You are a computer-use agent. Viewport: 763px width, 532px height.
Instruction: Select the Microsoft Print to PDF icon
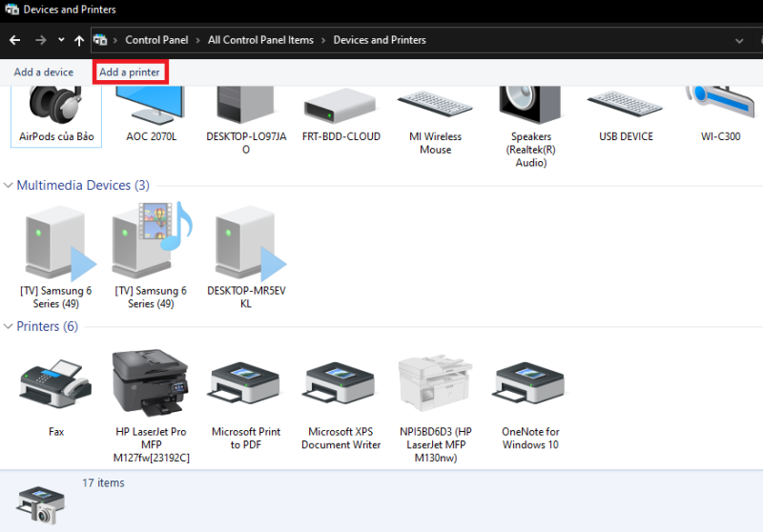[x=245, y=384]
